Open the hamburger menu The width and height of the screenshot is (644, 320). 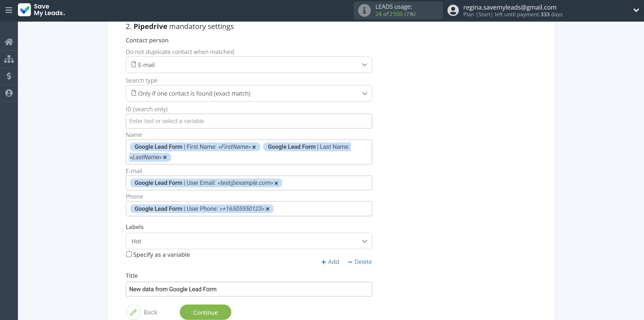[9, 10]
